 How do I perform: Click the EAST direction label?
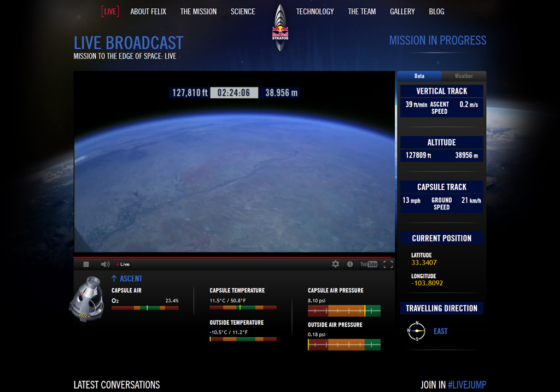tap(440, 331)
